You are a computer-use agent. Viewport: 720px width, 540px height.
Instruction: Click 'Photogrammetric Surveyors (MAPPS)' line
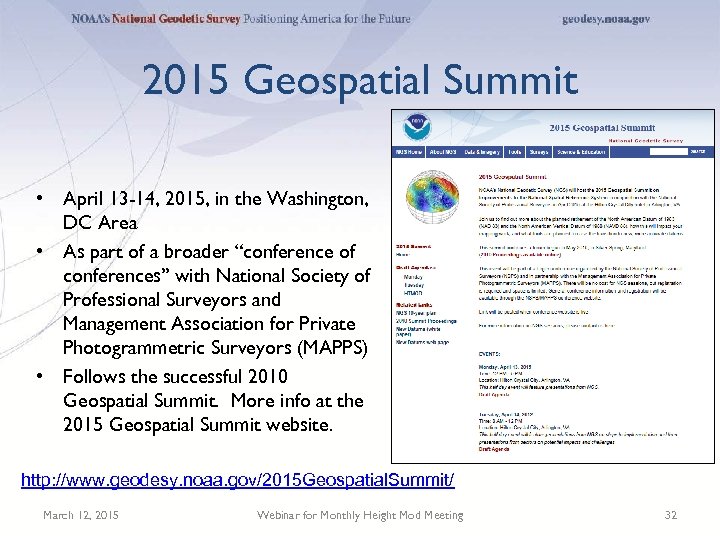pyautogui.click(x=215, y=348)
